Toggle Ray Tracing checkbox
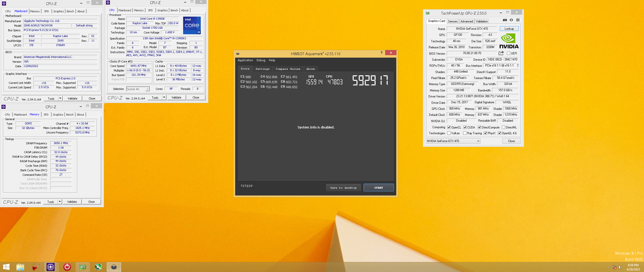Viewport: 644px width, 272px height. click(465, 133)
